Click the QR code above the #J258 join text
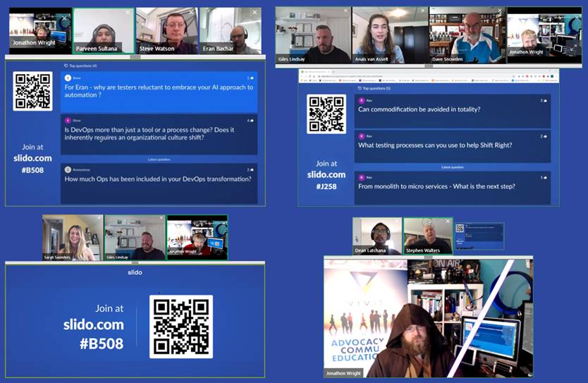 coord(326,114)
